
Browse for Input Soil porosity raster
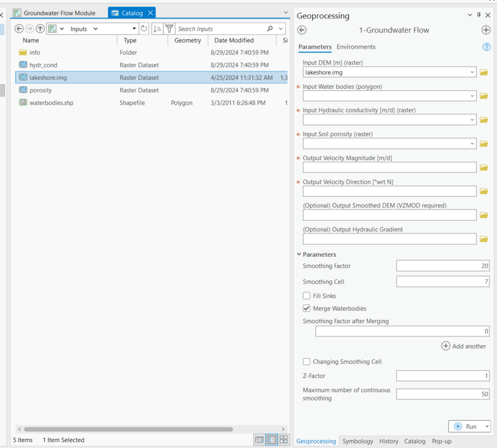[x=484, y=144]
